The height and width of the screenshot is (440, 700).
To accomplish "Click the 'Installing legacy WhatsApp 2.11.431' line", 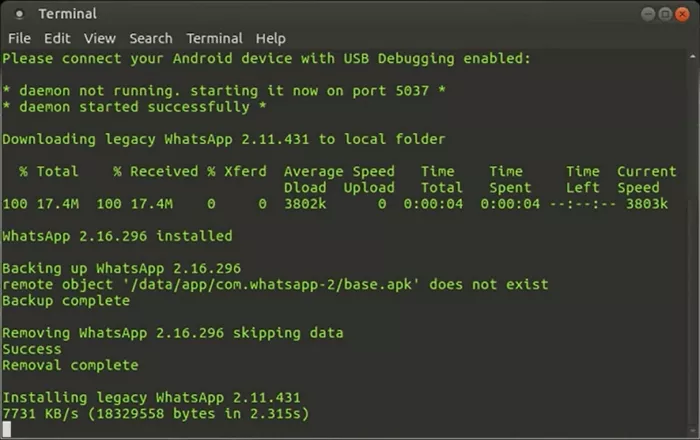I will [152, 397].
